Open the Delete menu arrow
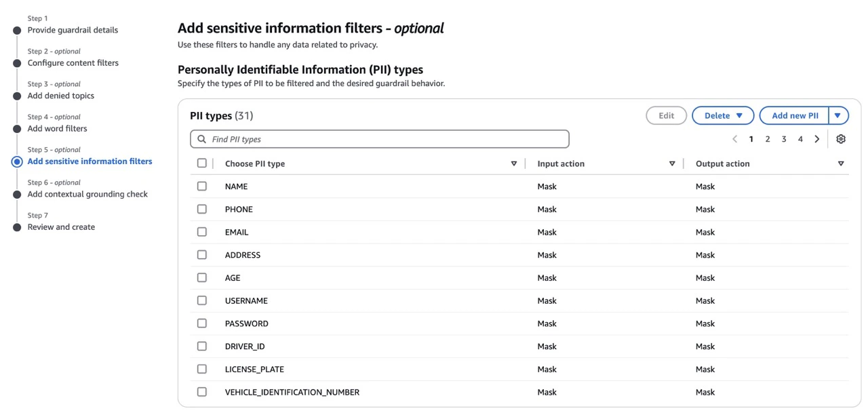 point(740,115)
